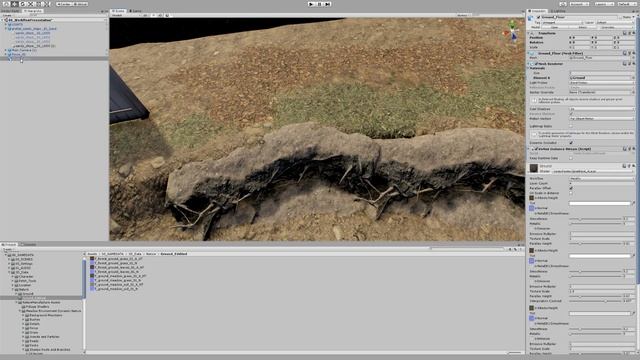Switch to the Game tab

tap(136, 11)
